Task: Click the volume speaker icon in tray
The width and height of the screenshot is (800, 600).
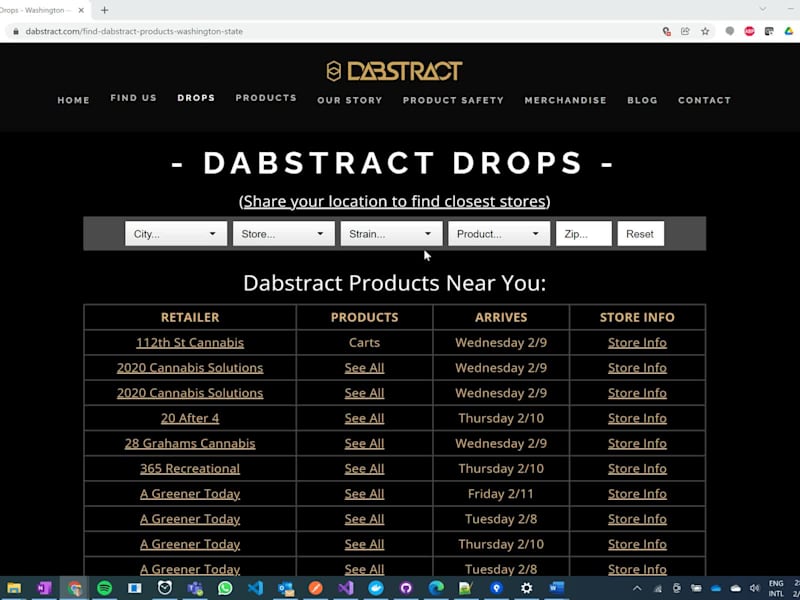Action: tap(755, 588)
